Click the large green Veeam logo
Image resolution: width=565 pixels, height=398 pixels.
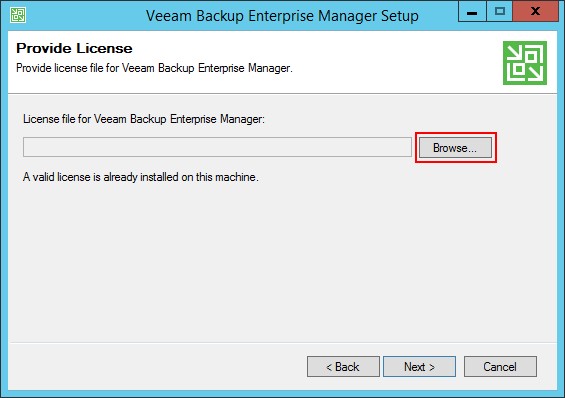[x=525, y=63]
